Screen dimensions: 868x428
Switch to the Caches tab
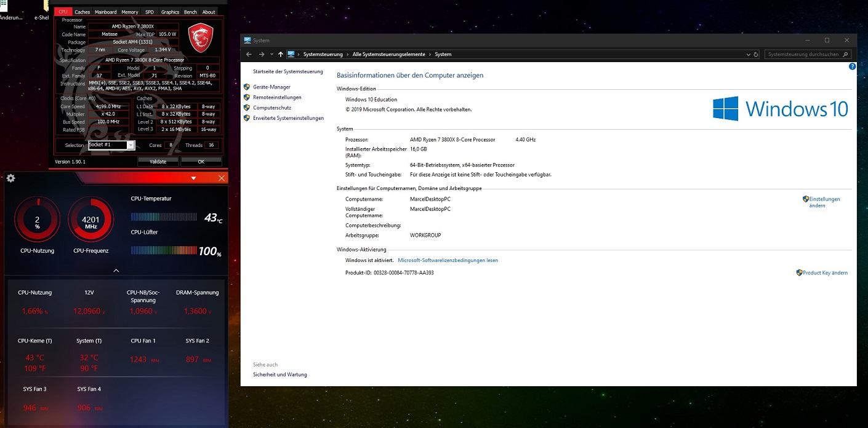pos(82,12)
